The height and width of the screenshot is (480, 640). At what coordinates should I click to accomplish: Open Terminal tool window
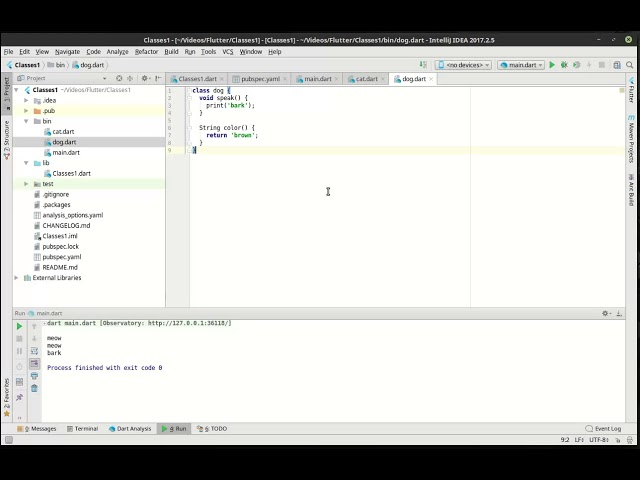tap(82, 429)
